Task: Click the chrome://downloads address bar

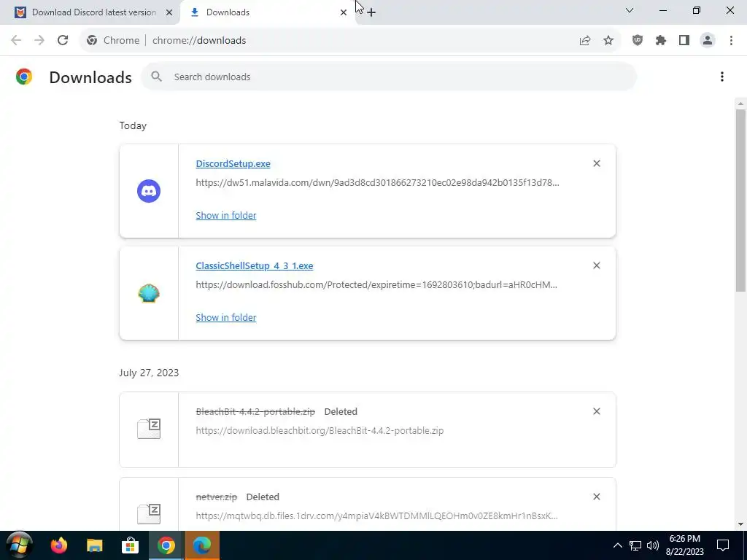Action: 350,41
